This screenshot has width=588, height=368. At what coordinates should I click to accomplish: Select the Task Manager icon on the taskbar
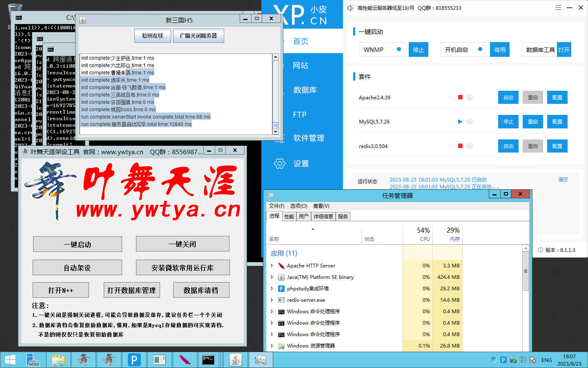coord(261,360)
